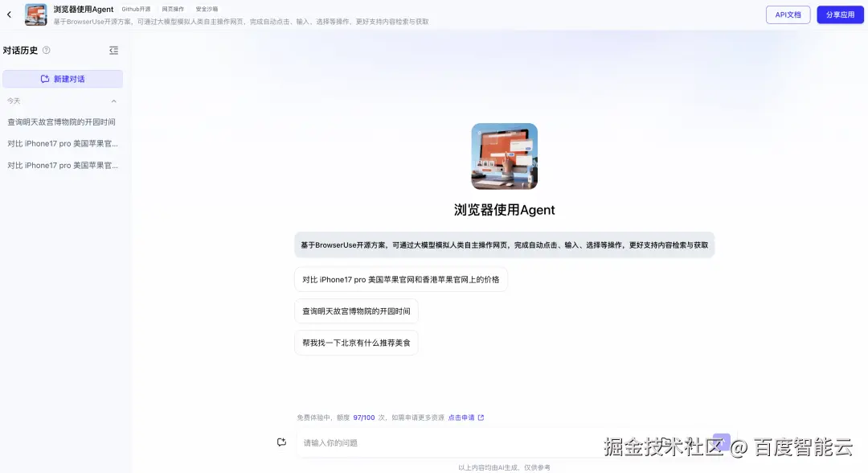Open the first 对比 iPhone17 pro history item

pyautogui.click(x=63, y=143)
